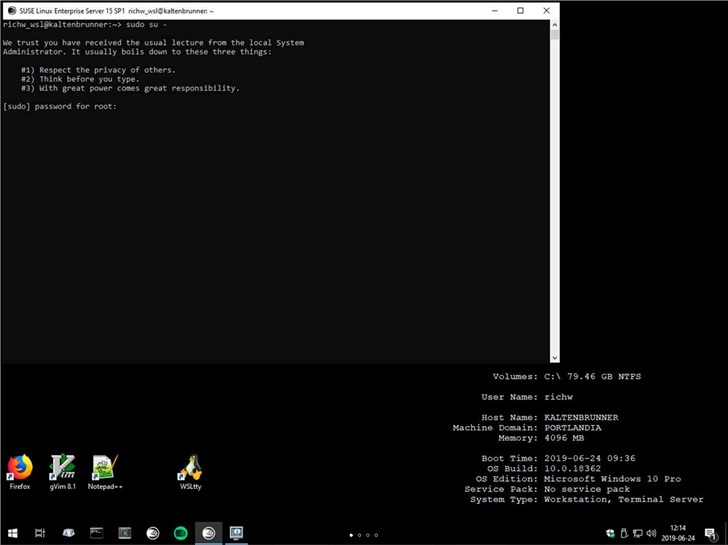Viewport: 728px width, 545px height.
Task: Launch the WSLtty desktop shortcut
Action: (190, 472)
